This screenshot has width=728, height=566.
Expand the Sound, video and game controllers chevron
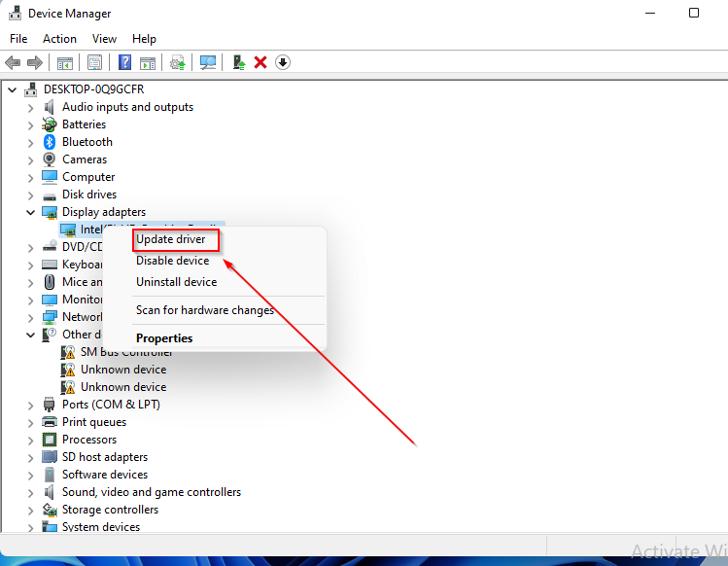(x=31, y=493)
